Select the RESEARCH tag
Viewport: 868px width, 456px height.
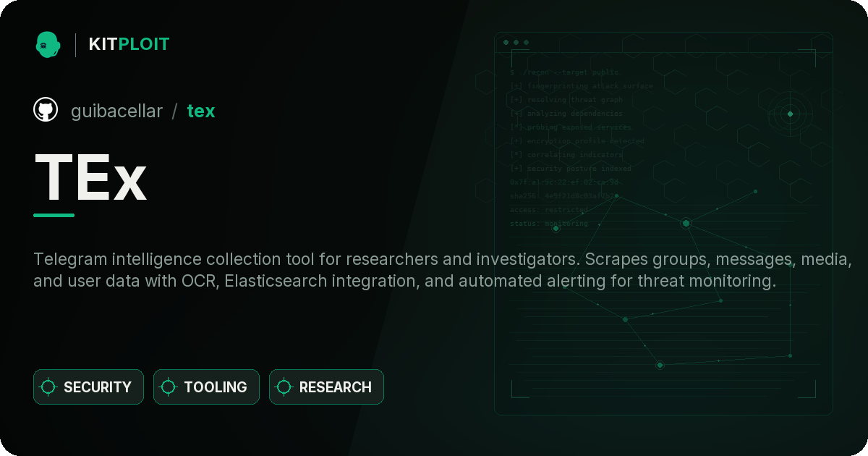[x=326, y=387]
